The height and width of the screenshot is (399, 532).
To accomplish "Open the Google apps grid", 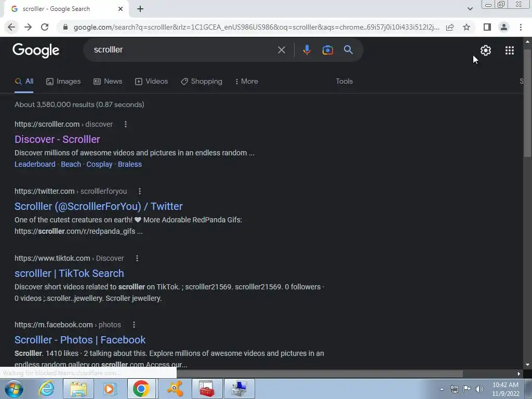I will (509, 50).
